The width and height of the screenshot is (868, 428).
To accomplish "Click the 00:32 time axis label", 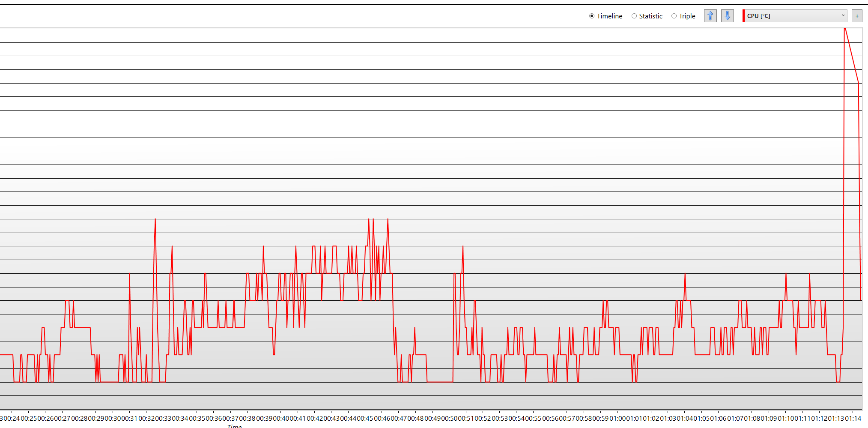I will (146, 418).
